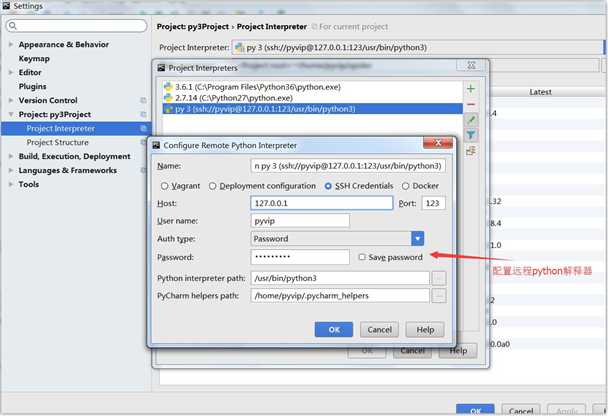The width and height of the screenshot is (608, 416).
Task: Open Keymap settings page
Action: 34,59
